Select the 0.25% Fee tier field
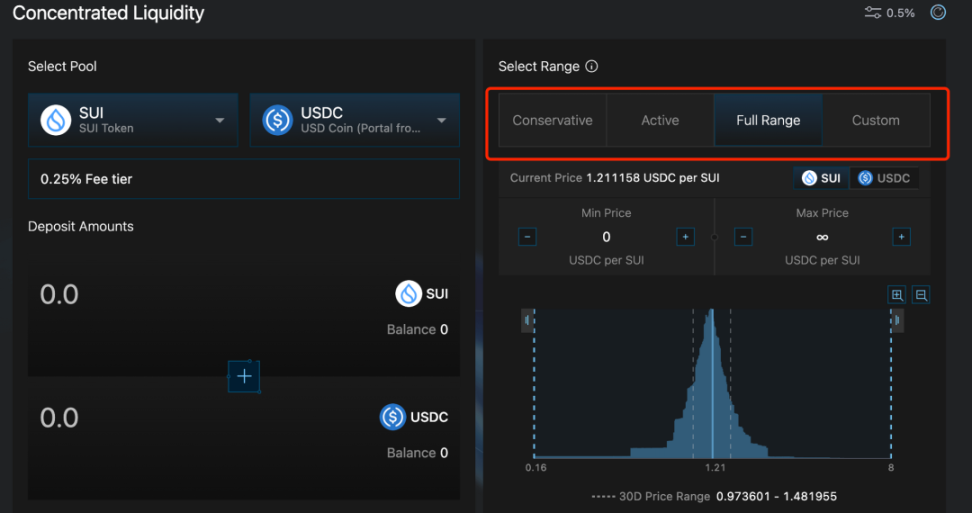972x513 pixels. pos(244,179)
